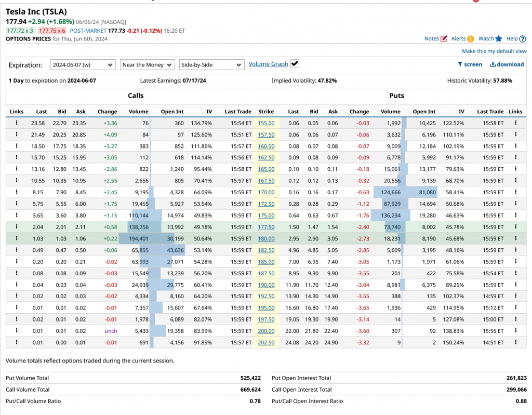Click the purple unch change value
Image resolution: width=532 pixels, height=415 pixels.
coord(111,331)
